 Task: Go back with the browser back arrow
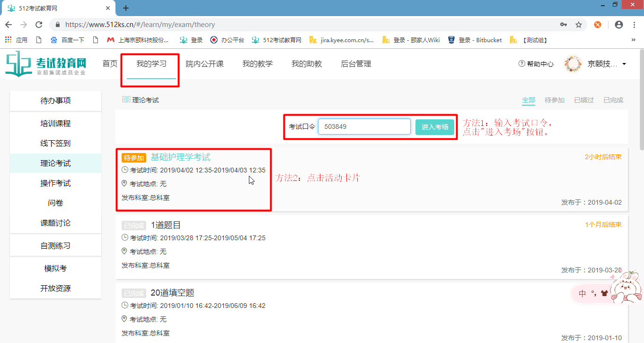[x=9, y=25]
